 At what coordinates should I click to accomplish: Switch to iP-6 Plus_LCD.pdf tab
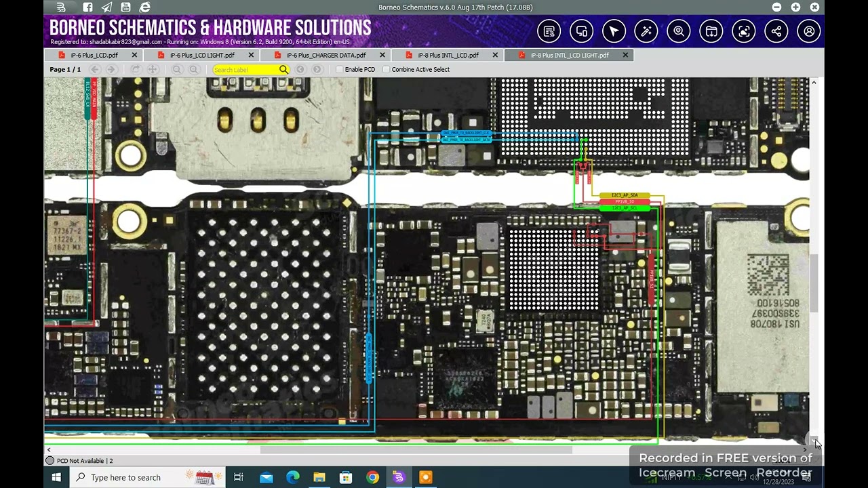point(94,56)
